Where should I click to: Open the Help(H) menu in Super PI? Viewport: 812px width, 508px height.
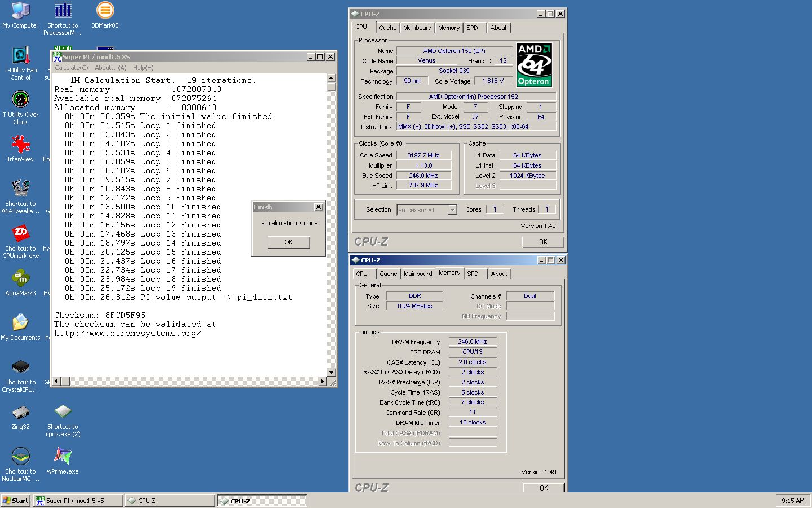pos(143,68)
